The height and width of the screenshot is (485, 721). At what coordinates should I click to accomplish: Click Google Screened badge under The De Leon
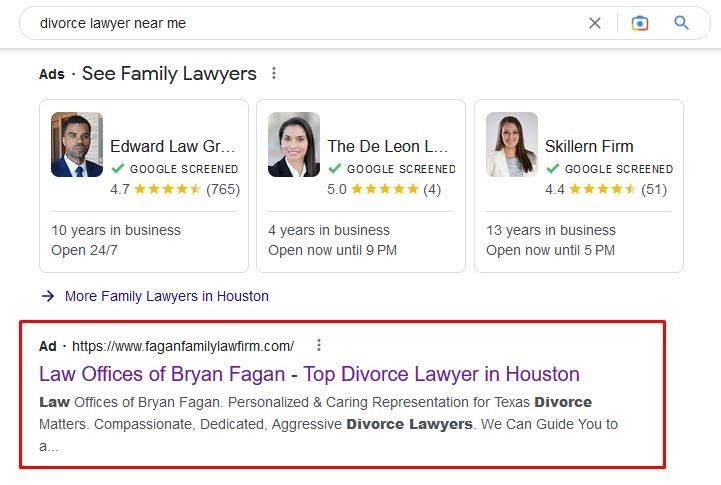[392, 169]
